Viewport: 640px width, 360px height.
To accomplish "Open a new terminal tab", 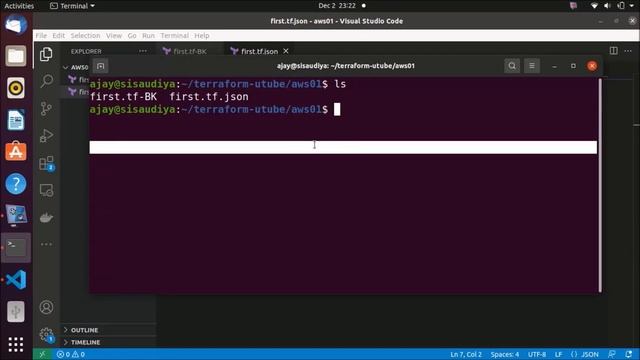I will (x=100, y=66).
